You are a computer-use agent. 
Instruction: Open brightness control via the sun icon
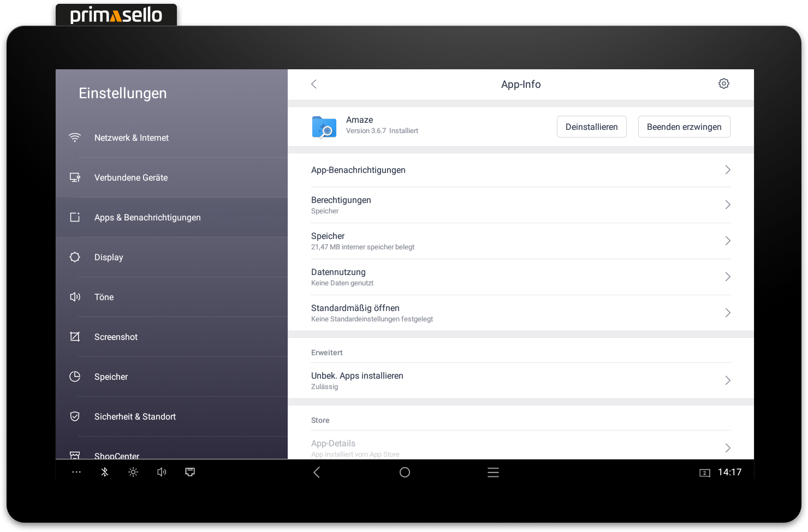pos(133,472)
